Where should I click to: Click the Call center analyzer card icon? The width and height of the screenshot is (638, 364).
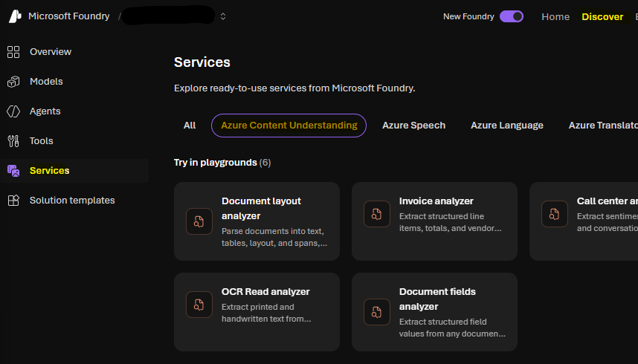point(555,214)
